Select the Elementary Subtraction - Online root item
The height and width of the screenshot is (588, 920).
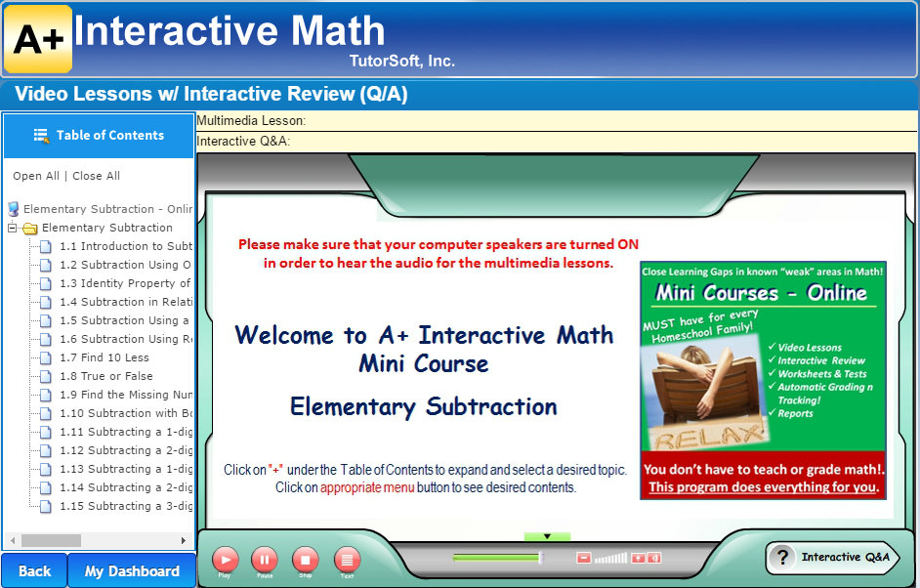pyautogui.click(x=107, y=209)
